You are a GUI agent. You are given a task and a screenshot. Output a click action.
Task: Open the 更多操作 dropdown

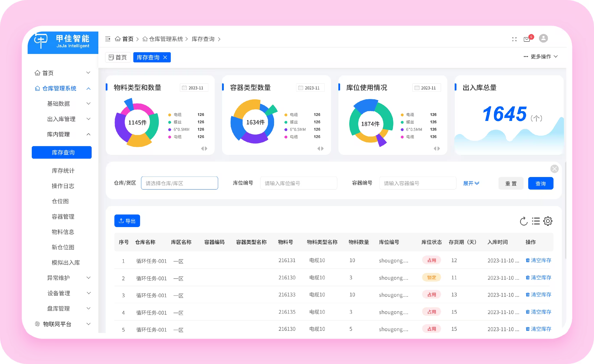tap(541, 56)
